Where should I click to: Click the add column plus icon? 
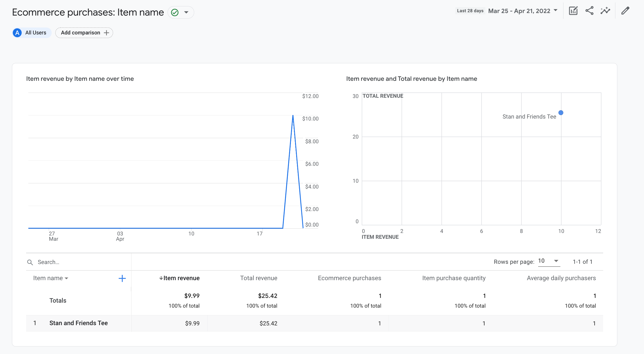tap(123, 278)
